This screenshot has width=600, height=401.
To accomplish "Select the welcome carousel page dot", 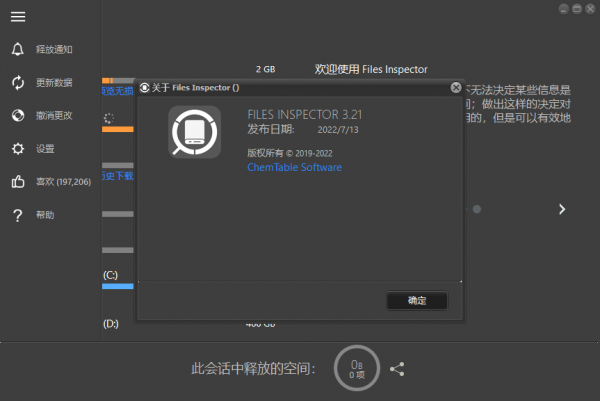I will (477, 209).
